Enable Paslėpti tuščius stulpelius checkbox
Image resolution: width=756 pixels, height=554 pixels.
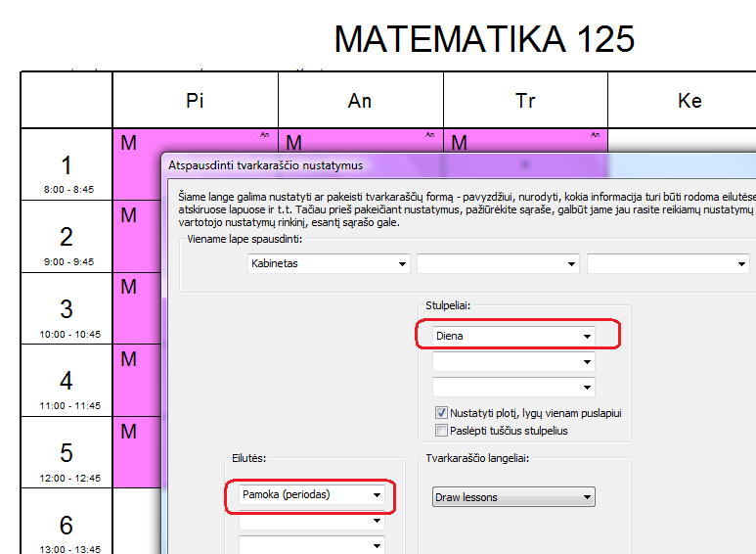tap(441, 431)
